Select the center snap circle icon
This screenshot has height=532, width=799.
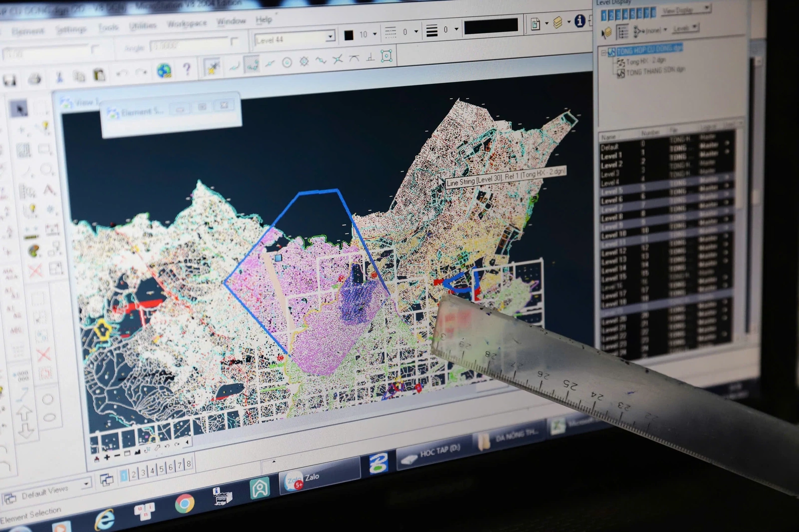click(x=287, y=62)
